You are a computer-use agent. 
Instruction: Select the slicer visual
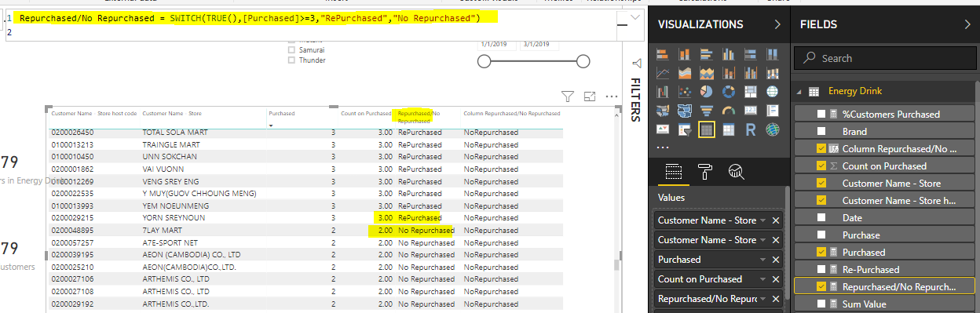684,129
